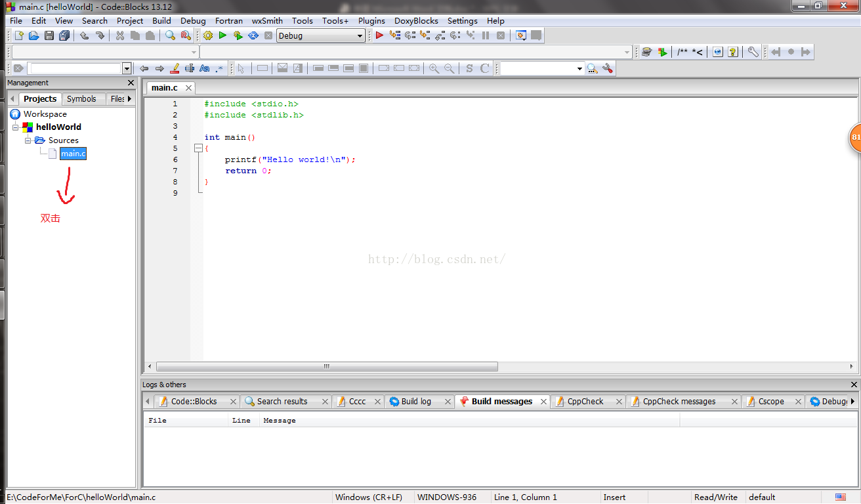This screenshot has height=504, width=861.
Task: Close the Logs & others panel
Action: click(x=854, y=385)
